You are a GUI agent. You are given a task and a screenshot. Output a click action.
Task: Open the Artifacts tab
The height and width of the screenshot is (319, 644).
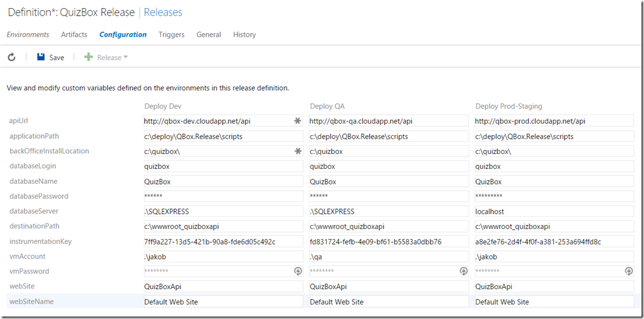point(75,34)
